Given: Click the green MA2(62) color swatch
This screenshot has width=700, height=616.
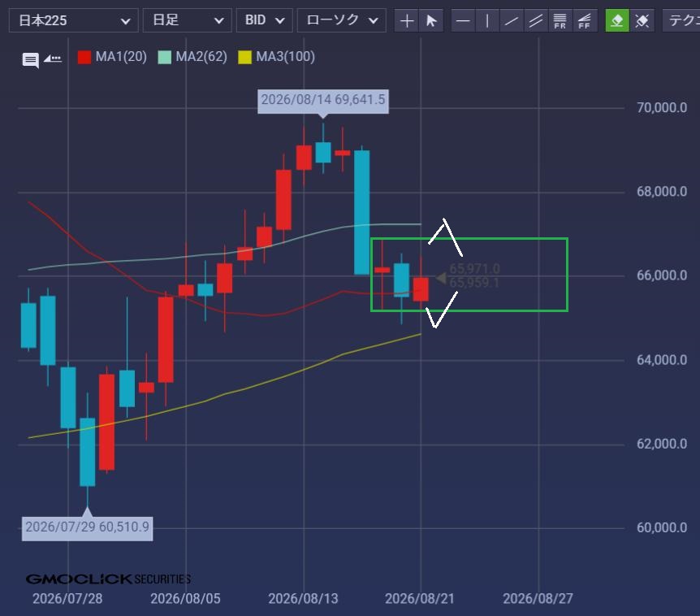Looking at the screenshot, I should point(165,57).
